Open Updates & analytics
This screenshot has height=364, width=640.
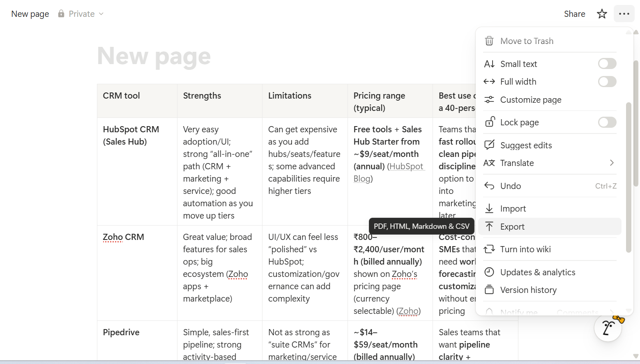tap(538, 272)
